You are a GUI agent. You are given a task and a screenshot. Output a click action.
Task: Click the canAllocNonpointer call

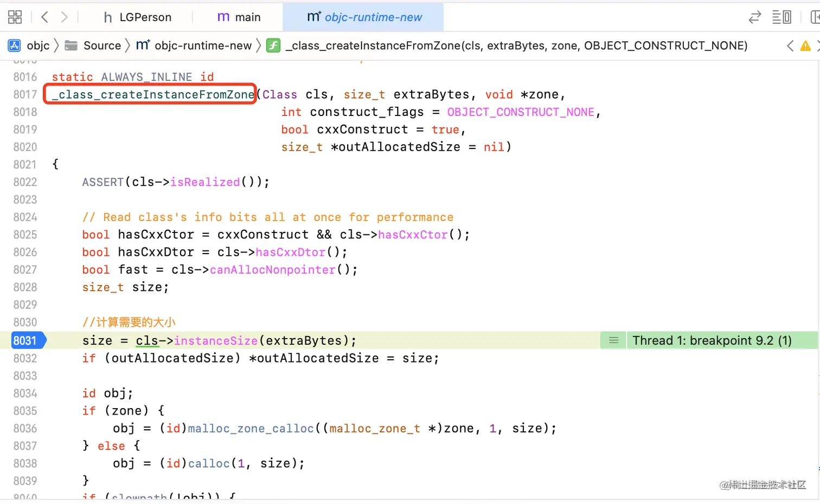pyautogui.click(x=273, y=269)
